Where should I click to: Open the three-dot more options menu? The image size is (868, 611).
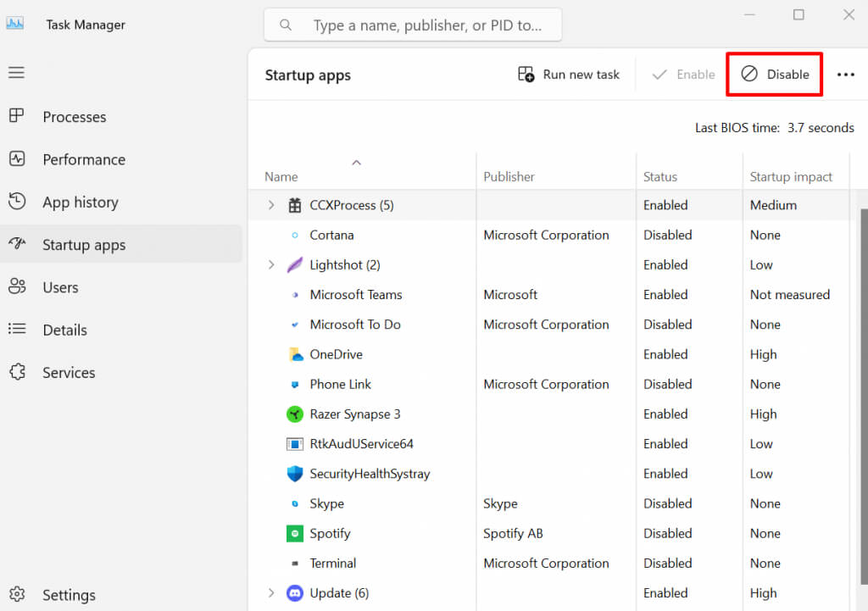click(x=845, y=75)
